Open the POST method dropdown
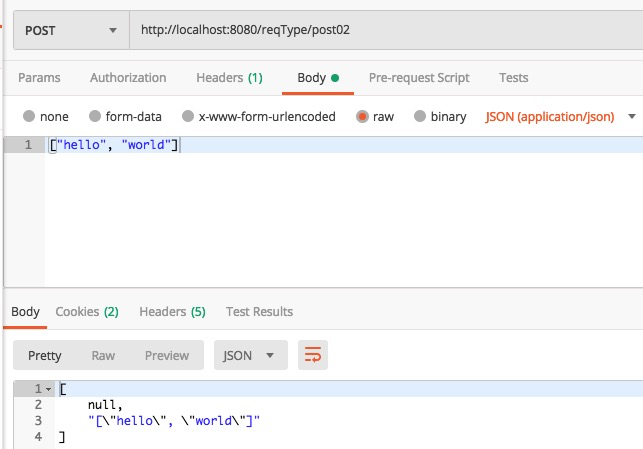The height and width of the screenshot is (449, 643). (x=71, y=30)
